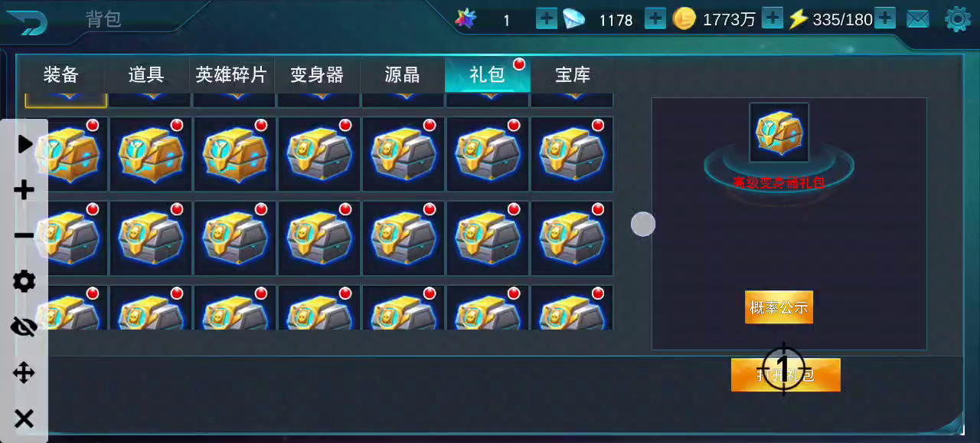The height and width of the screenshot is (443, 980).
Task: Open the 宝库 tab
Action: [573, 74]
